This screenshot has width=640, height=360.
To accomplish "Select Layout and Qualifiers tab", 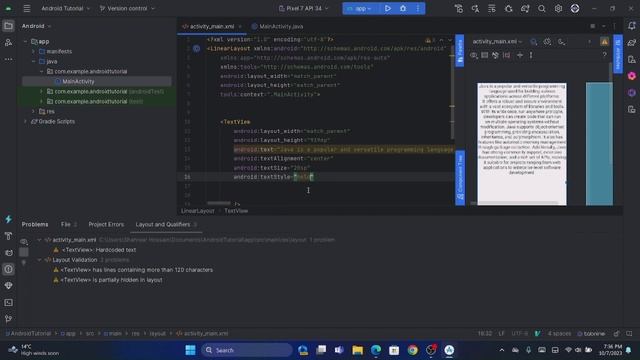I will 166,224.
